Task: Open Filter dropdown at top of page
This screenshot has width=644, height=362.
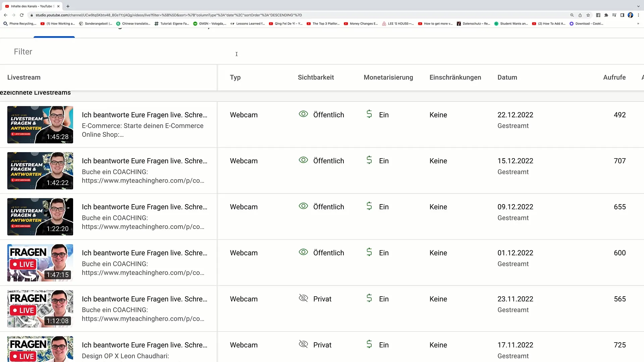Action: point(23,52)
